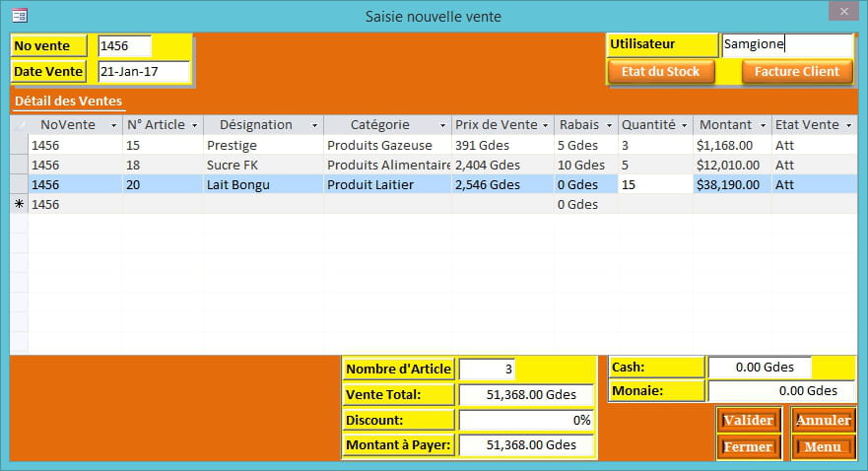Click the Nombre d'Article value field
Image resolution: width=868 pixels, height=471 pixels.
click(x=487, y=370)
